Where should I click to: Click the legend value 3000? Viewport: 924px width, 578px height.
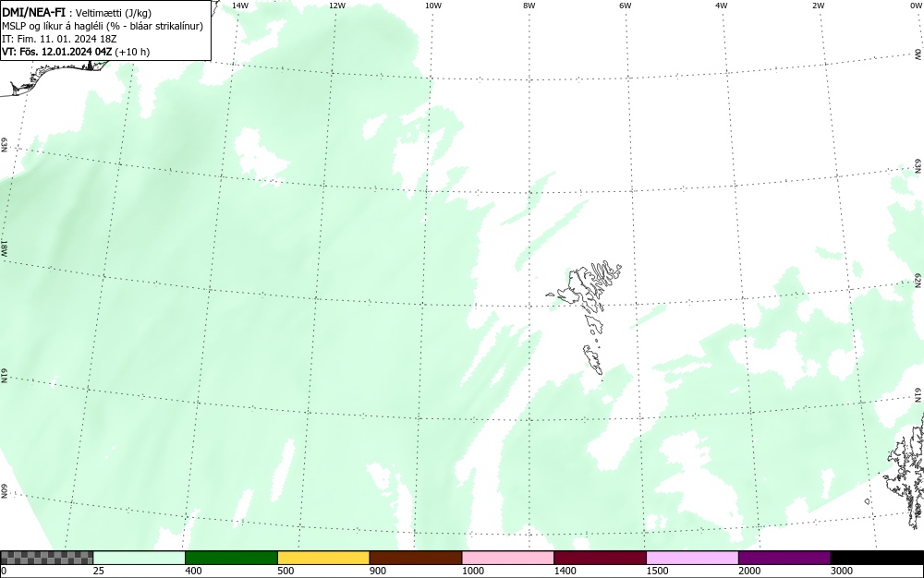point(842,571)
